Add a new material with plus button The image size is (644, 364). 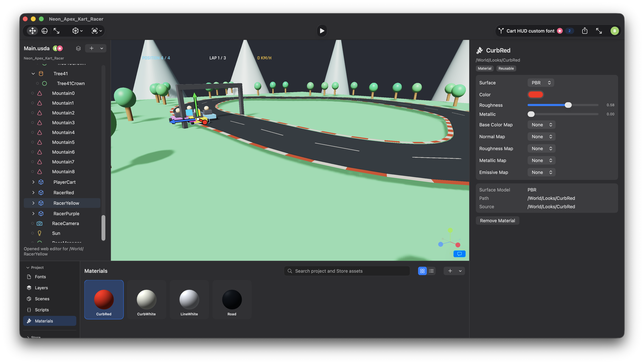[450, 271]
